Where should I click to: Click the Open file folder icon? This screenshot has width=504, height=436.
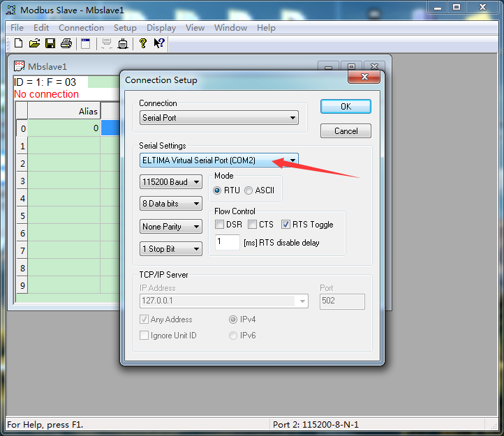pyautogui.click(x=34, y=43)
